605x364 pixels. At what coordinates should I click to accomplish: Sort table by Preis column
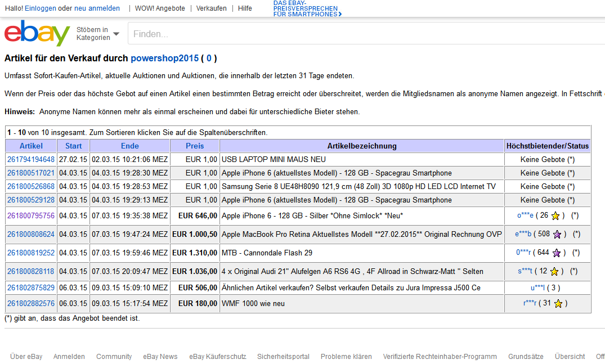(195, 146)
